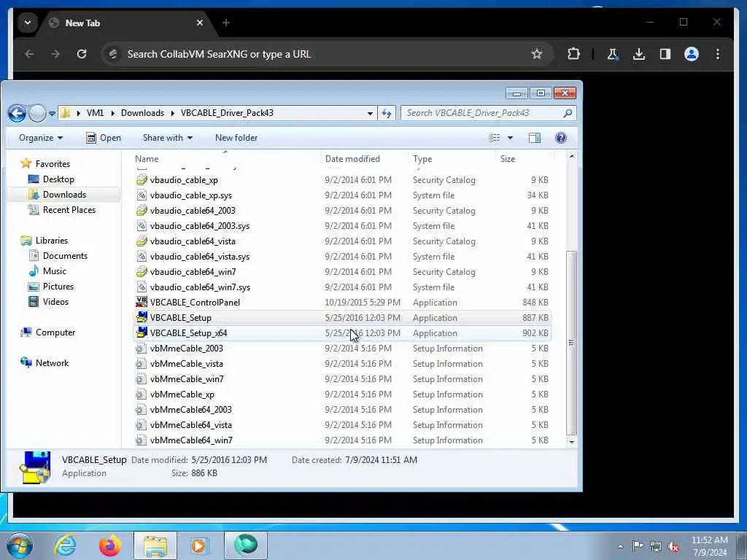Viewport: 747px width, 560px height.
Task: Select vbMmeCable_2003 setup information file
Action: [x=342, y=348]
